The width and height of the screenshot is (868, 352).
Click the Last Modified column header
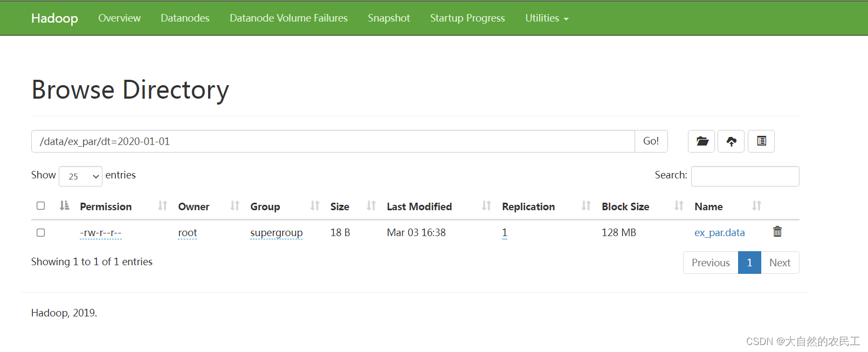[419, 206]
